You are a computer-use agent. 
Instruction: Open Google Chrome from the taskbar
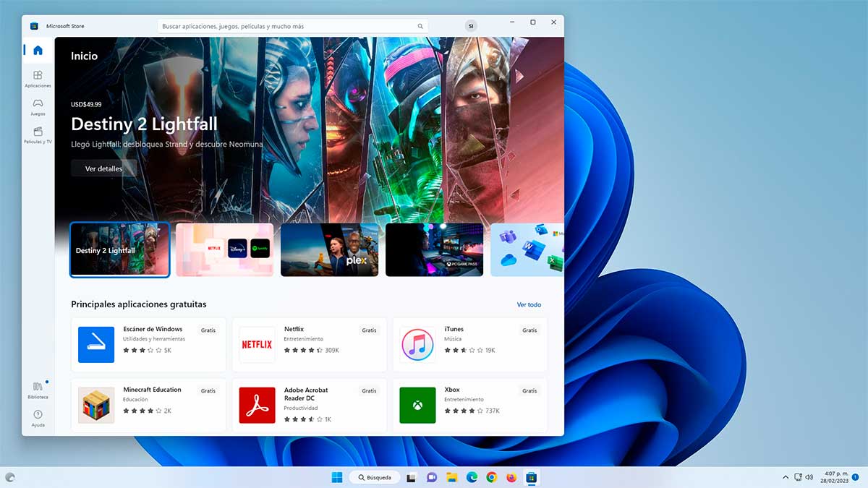[491, 477]
